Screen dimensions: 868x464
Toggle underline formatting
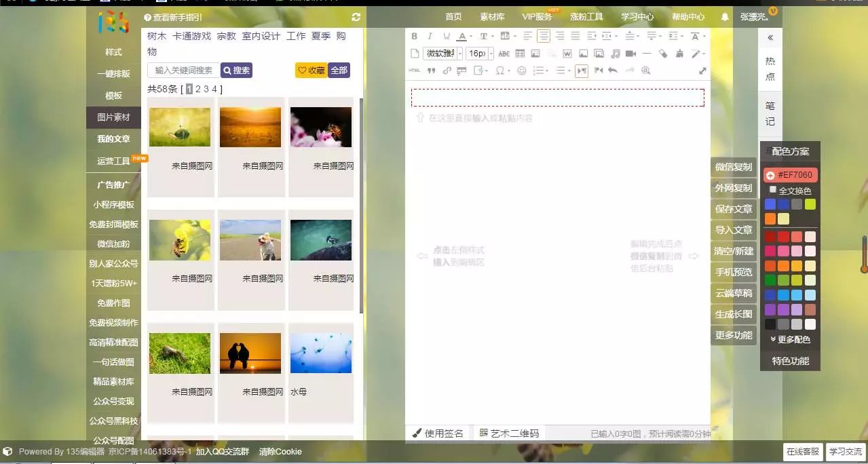tap(445, 36)
